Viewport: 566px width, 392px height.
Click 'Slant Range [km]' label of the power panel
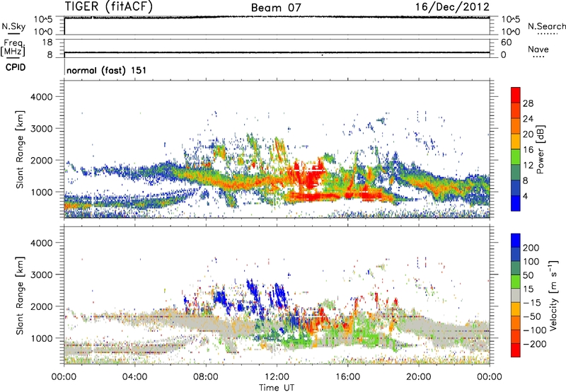coord(20,149)
